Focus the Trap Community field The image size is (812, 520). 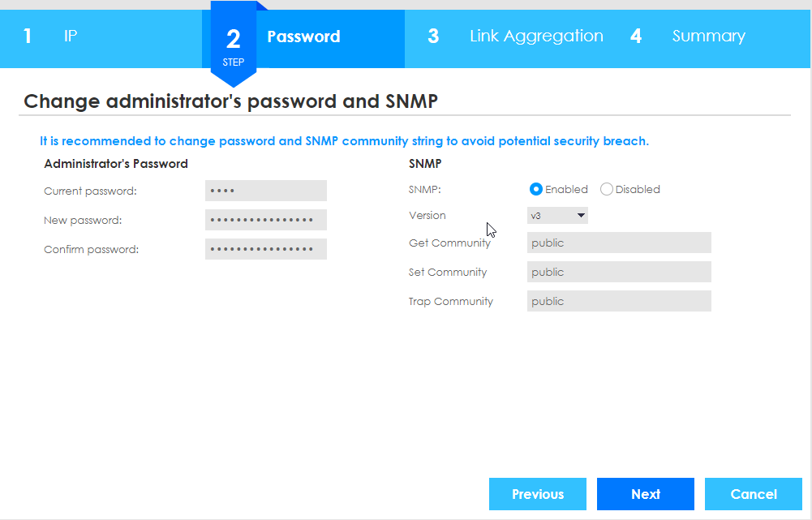click(x=619, y=301)
